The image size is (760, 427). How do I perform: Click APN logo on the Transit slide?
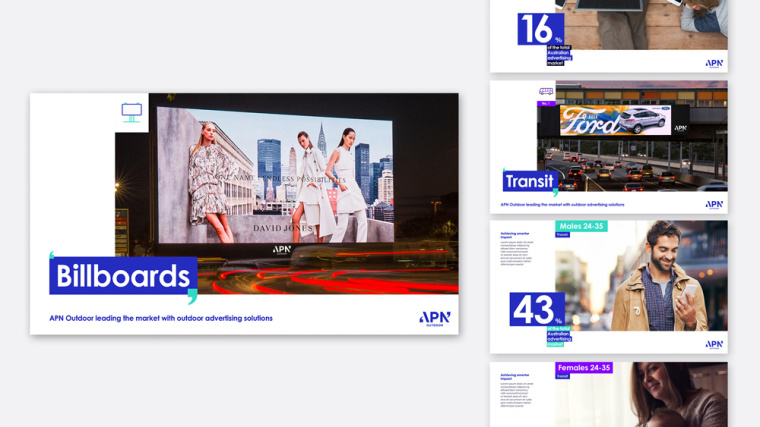(714, 204)
